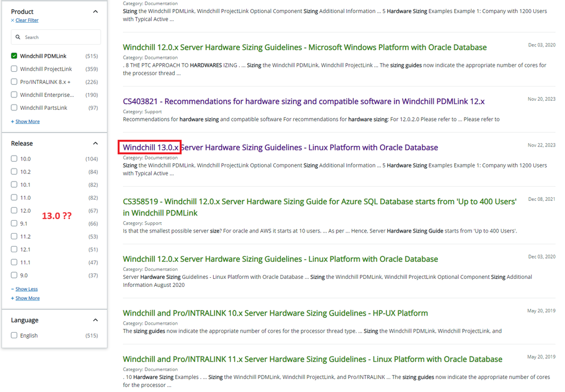This screenshot has width=565, height=392.
Task: Uncheck the Windchill PDMLink checkbox
Action: click(14, 56)
